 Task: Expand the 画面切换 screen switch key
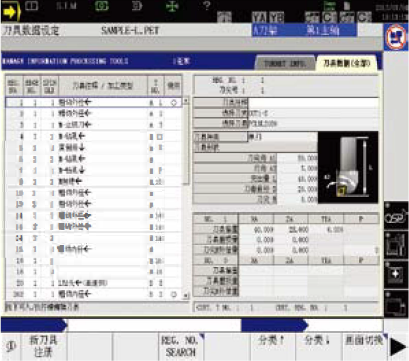[x=365, y=346]
